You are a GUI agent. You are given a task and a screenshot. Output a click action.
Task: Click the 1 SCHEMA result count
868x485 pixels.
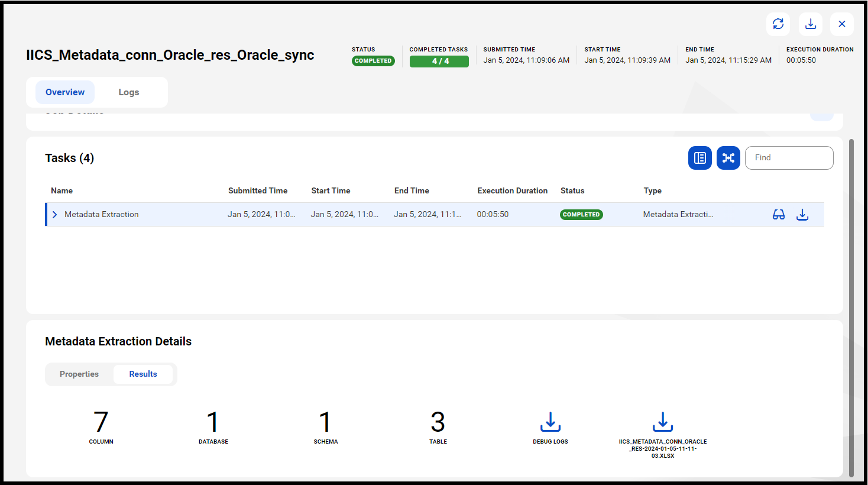tap(326, 428)
